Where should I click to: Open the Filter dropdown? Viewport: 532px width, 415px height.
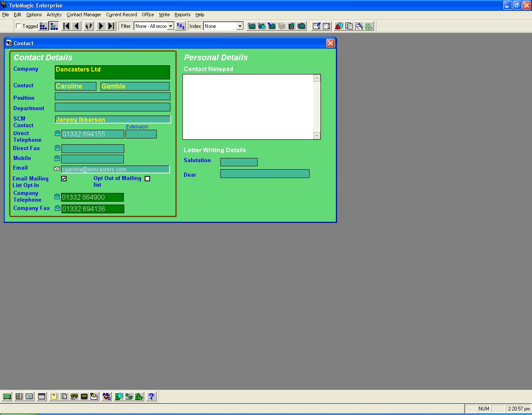coord(170,26)
